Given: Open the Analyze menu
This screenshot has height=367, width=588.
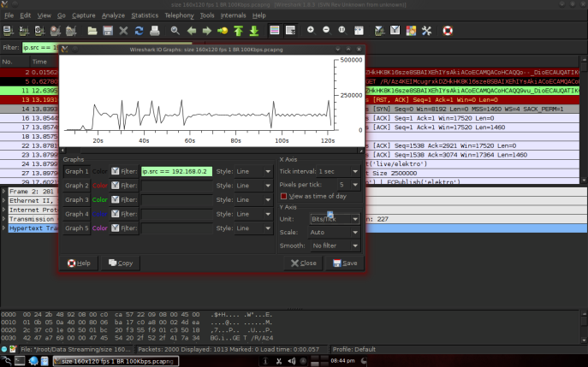Looking at the screenshot, I should pos(113,15).
